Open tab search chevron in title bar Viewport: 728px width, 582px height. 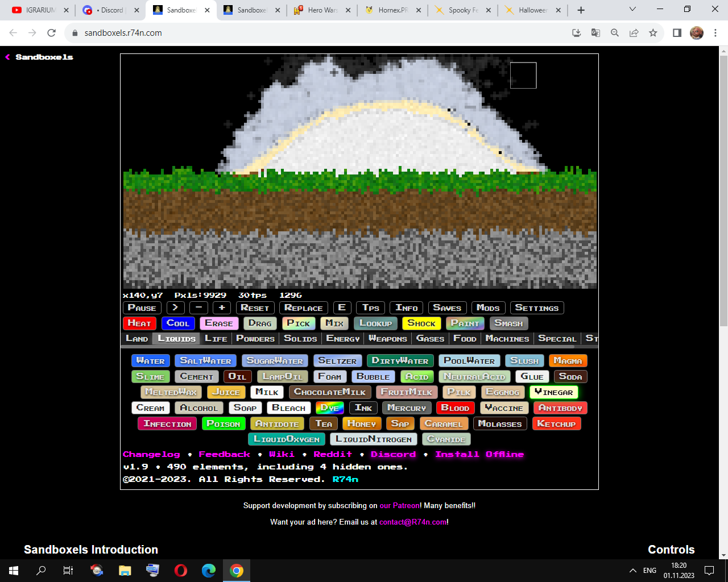632,9
